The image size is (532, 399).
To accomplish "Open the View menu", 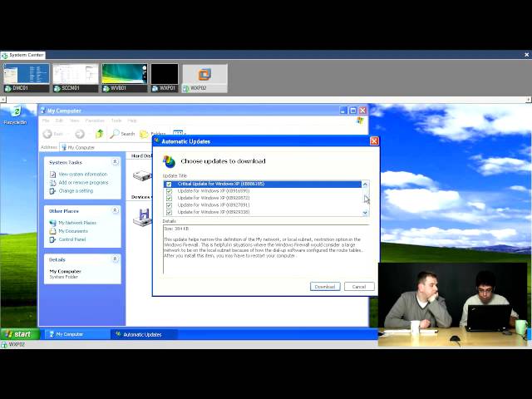I will (74, 121).
